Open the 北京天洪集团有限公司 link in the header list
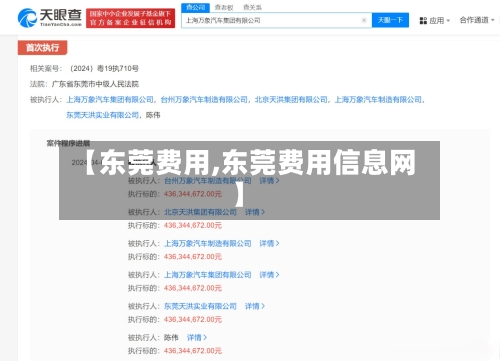 tap(291, 100)
